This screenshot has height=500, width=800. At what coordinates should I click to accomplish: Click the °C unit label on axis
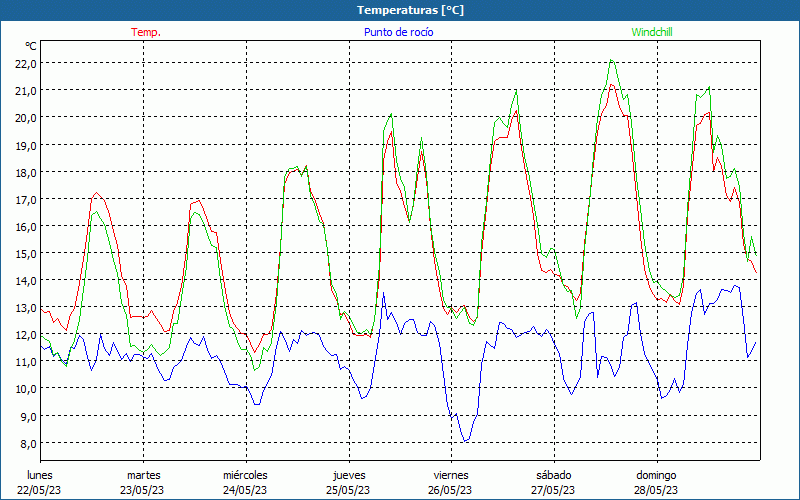pyautogui.click(x=31, y=46)
